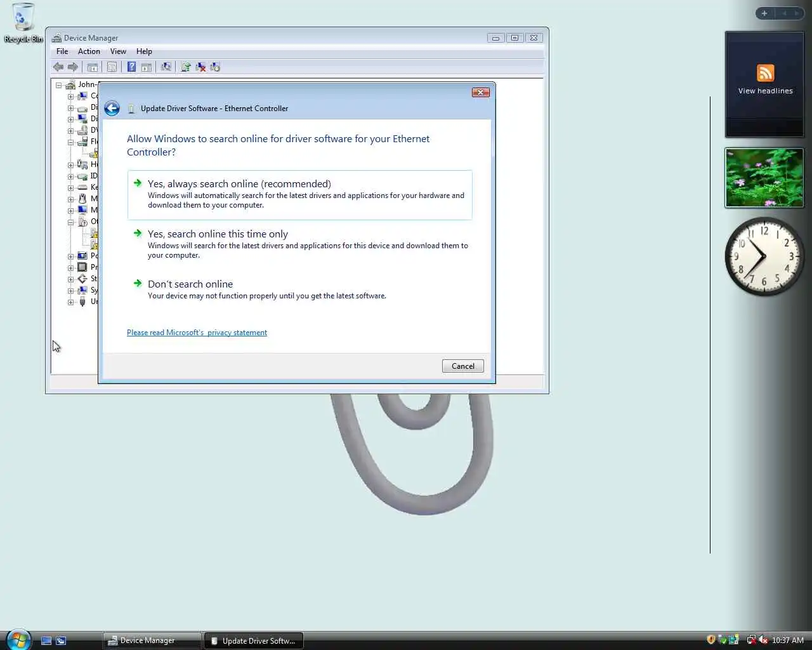Minimize the Device Manager window

[x=495, y=38]
